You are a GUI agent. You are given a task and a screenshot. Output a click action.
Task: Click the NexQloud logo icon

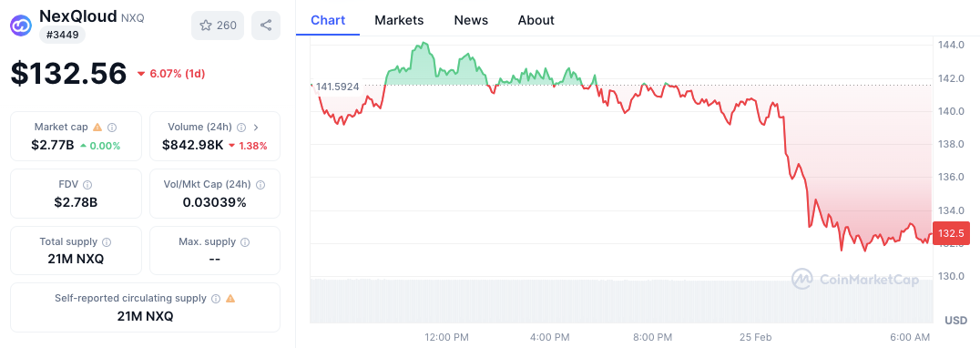(x=22, y=25)
